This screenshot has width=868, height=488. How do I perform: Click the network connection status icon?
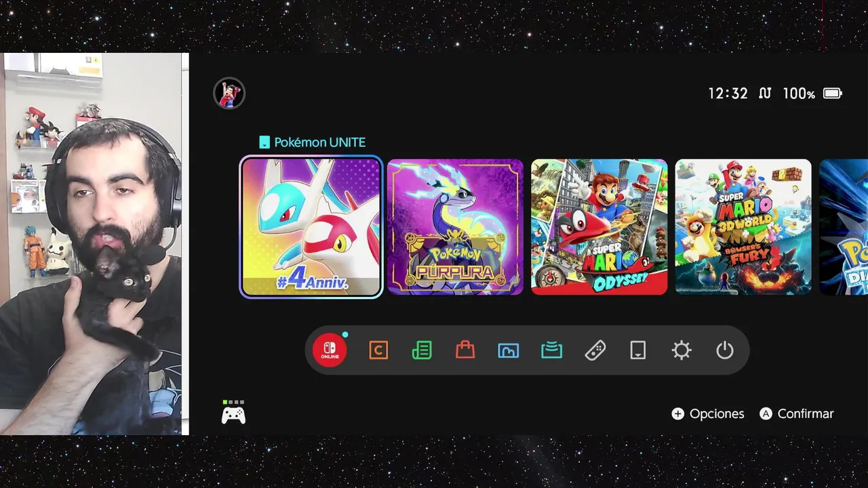click(x=765, y=94)
